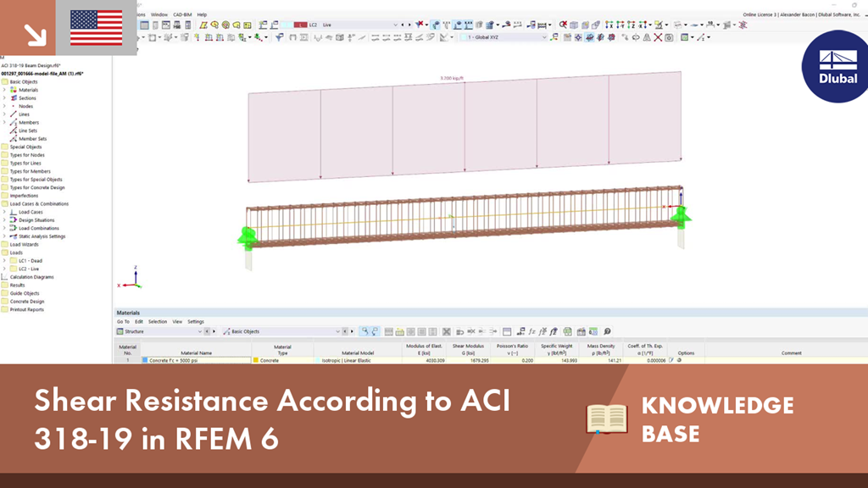Viewport: 868px width, 488px height.
Task: Click the search magnifier icon in Materials toolbar
Action: [x=607, y=331]
